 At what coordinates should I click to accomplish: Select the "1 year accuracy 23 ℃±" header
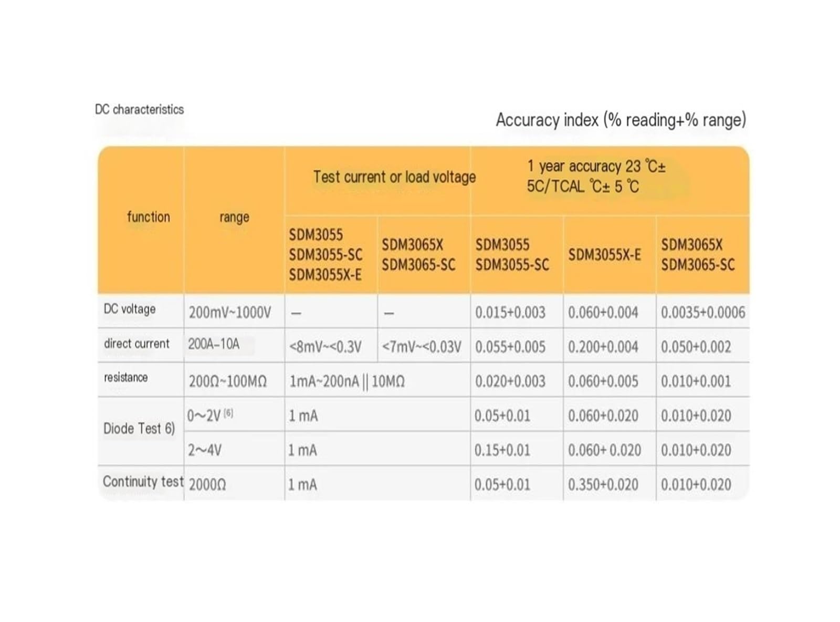(596, 167)
